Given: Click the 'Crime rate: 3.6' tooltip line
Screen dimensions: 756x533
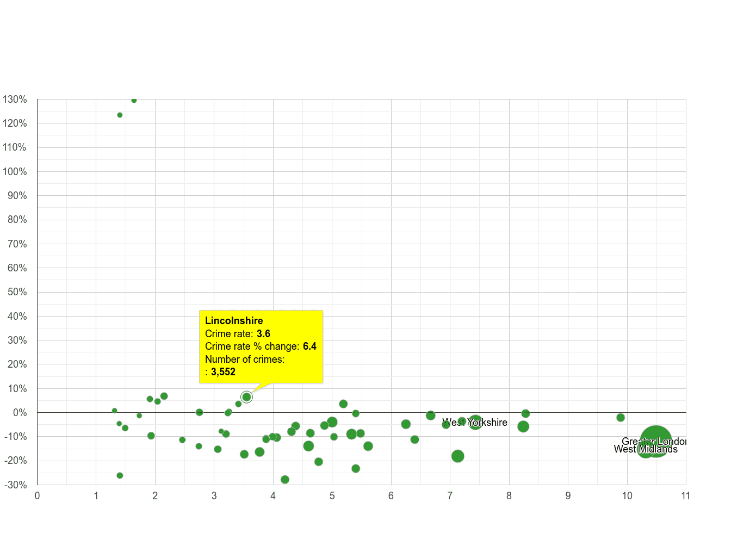Looking at the screenshot, I should click(238, 333).
